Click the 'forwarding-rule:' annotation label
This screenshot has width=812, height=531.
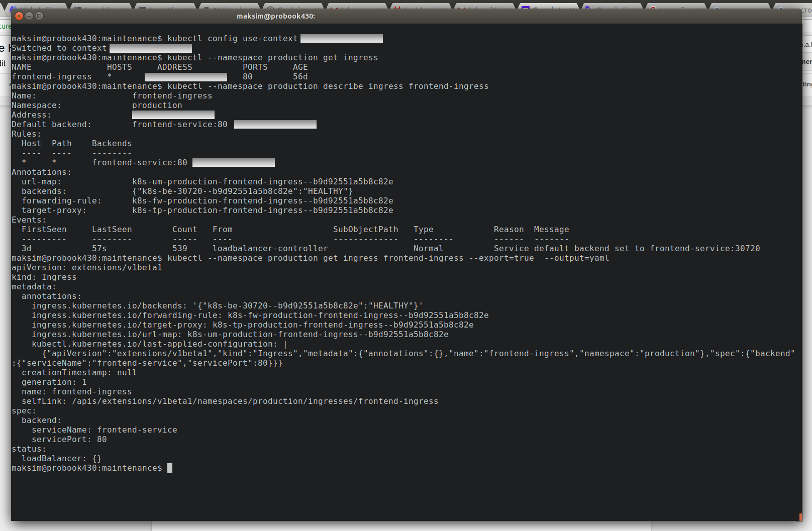point(61,201)
